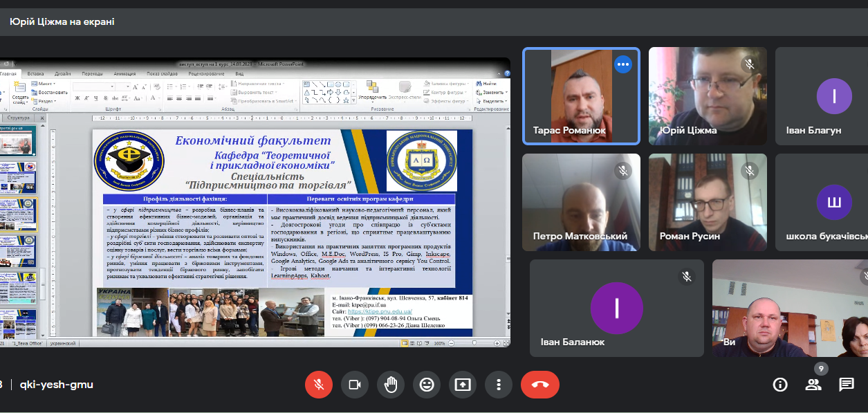The image size is (868, 413).
Task: Open the emoji reactions picker
Action: [x=427, y=385]
